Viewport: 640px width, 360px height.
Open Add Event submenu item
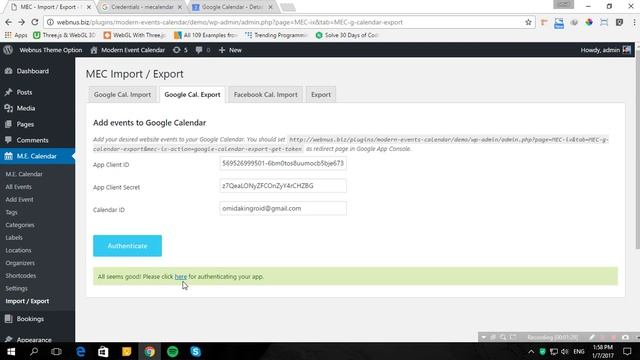[x=19, y=200]
